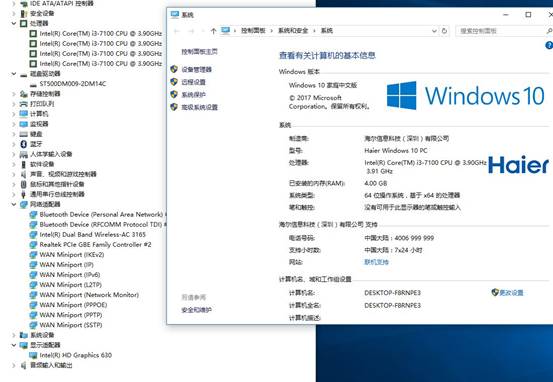Click the 打印队列 printer queue icon
The height and width of the screenshot is (382, 553).
pyautogui.click(x=24, y=104)
